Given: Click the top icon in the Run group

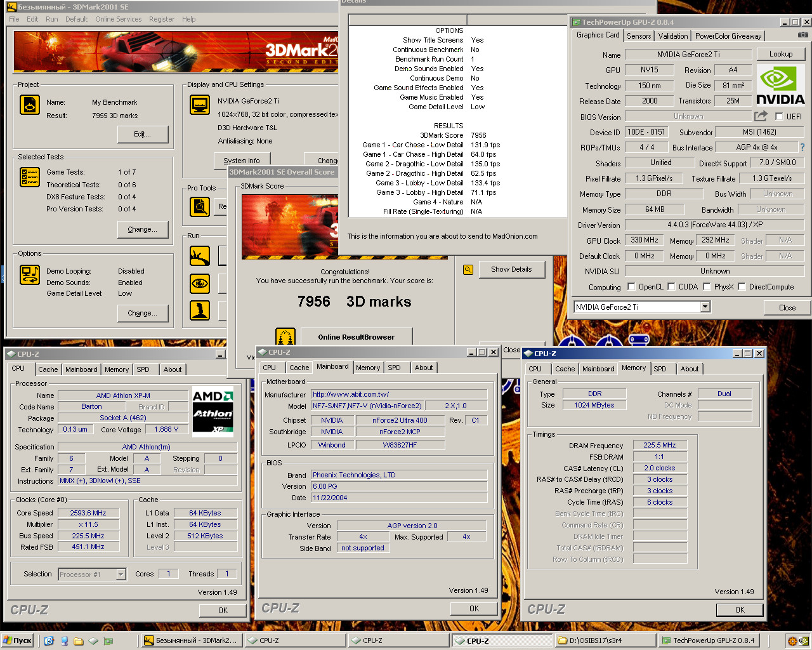Looking at the screenshot, I should click(x=200, y=256).
